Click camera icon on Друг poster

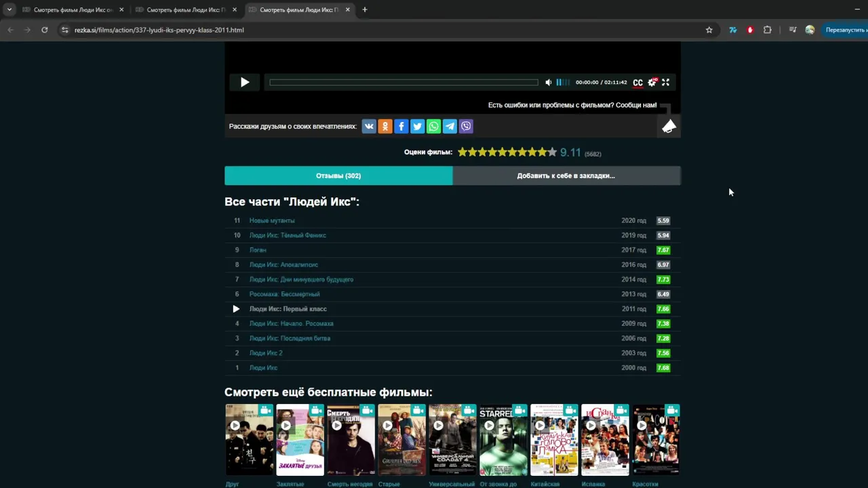click(x=266, y=410)
